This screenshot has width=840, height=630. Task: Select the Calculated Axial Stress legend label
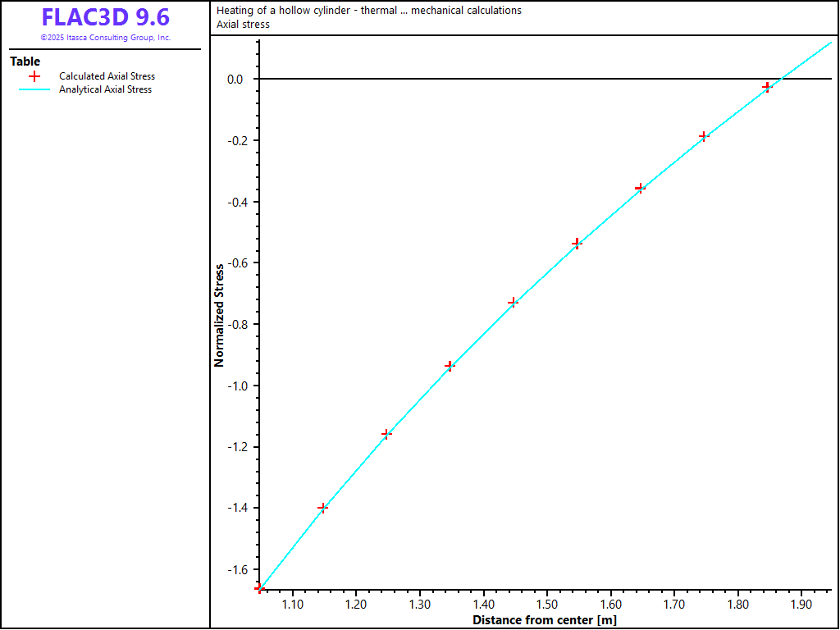(x=107, y=76)
